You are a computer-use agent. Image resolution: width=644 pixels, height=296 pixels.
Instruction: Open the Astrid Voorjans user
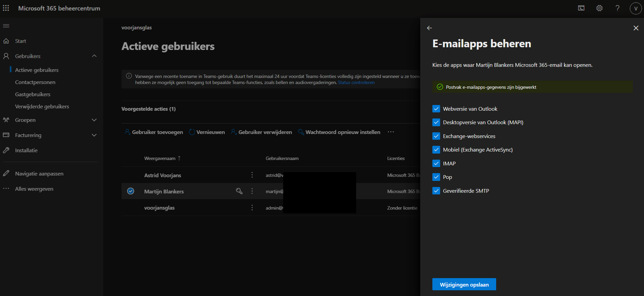coord(163,175)
